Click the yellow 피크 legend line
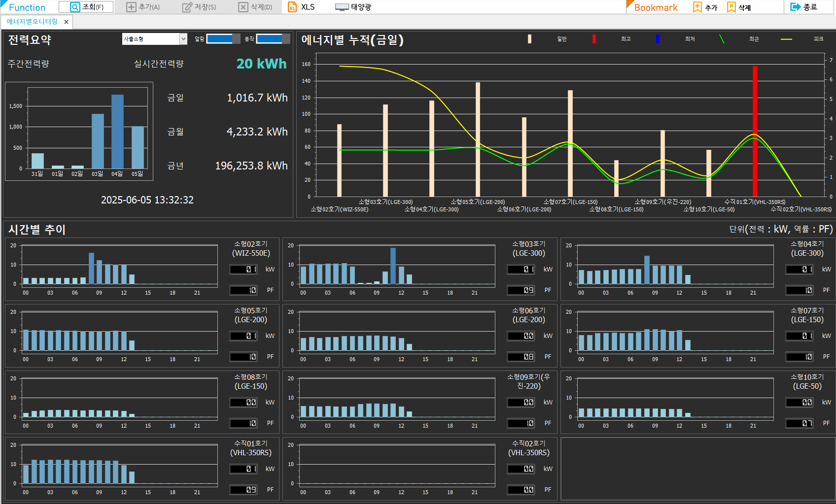 [786, 39]
